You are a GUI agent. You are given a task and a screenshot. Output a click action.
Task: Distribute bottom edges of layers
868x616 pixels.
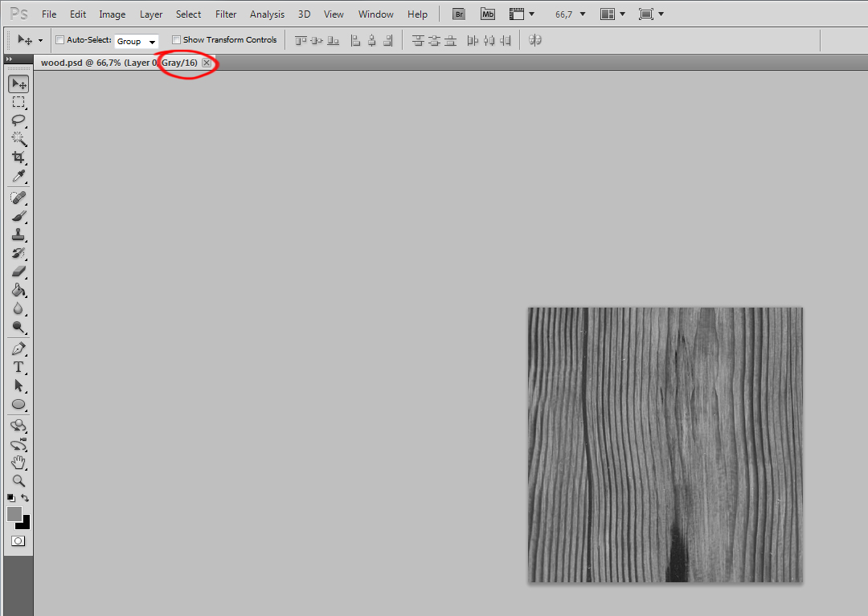point(451,40)
